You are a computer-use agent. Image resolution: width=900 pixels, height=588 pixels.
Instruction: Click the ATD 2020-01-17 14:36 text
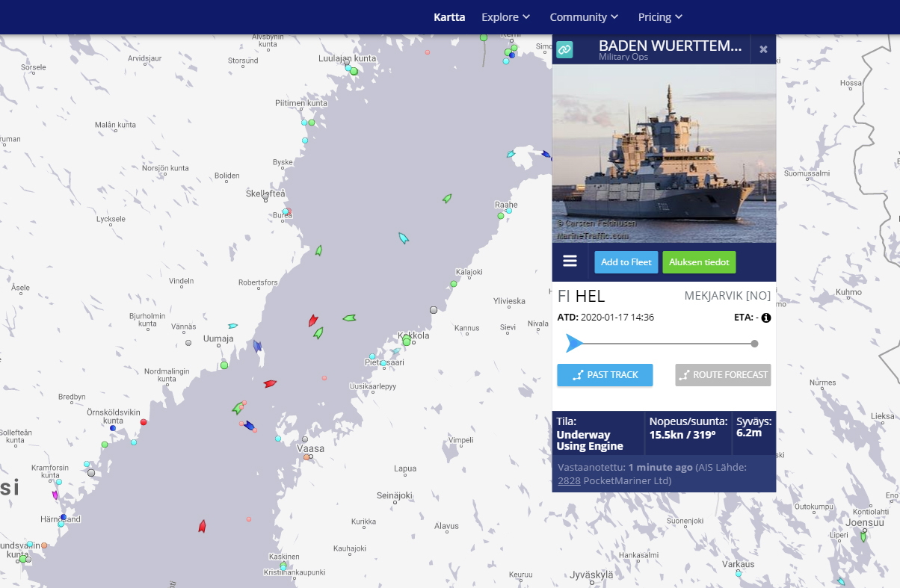[x=605, y=318]
